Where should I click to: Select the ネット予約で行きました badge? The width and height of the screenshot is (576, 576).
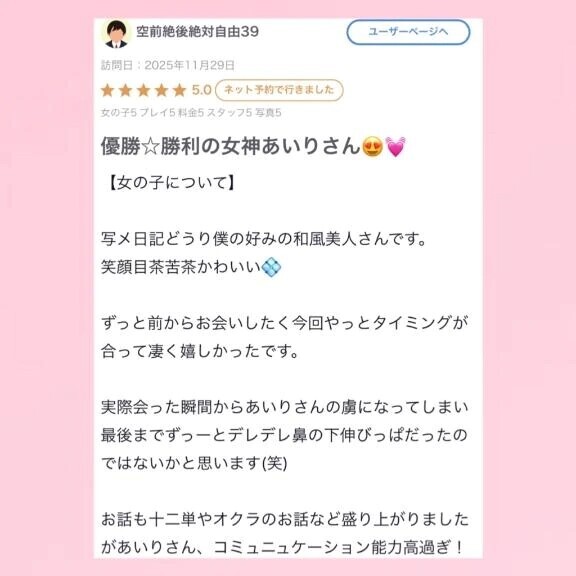pos(279,90)
